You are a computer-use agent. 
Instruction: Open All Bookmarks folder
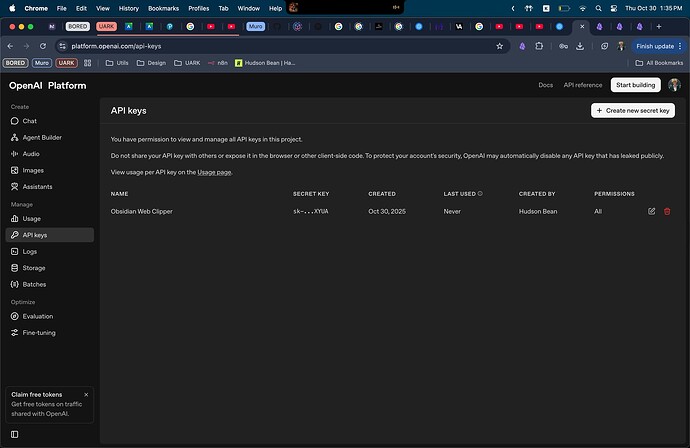click(659, 63)
